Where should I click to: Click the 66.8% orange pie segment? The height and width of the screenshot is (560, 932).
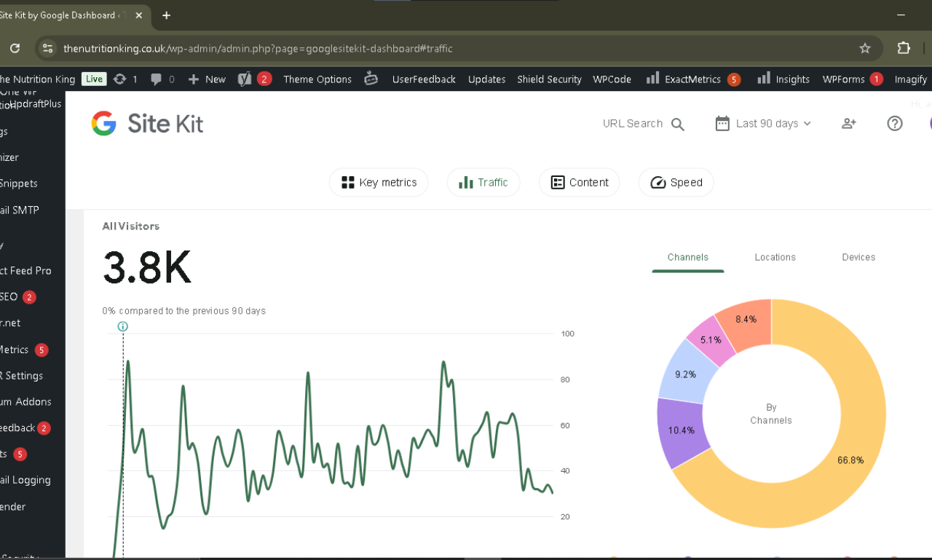coord(850,460)
